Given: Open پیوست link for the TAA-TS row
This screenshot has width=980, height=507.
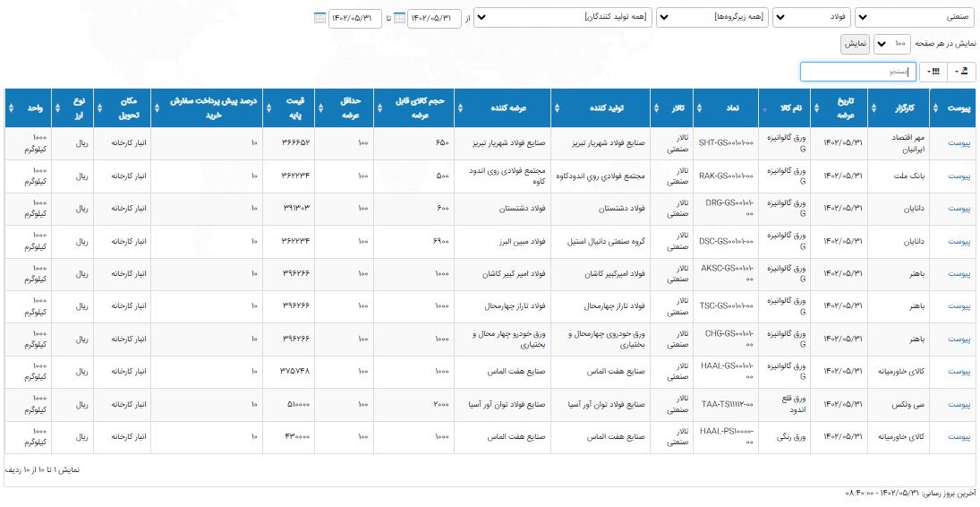Looking at the screenshot, I should tap(959, 404).
